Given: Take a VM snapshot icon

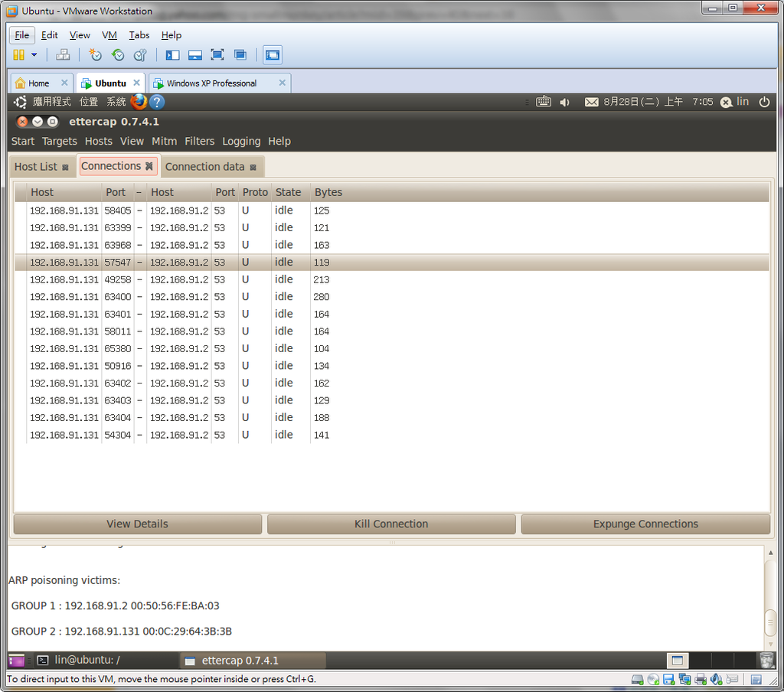Looking at the screenshot, I should coord(95,55).
